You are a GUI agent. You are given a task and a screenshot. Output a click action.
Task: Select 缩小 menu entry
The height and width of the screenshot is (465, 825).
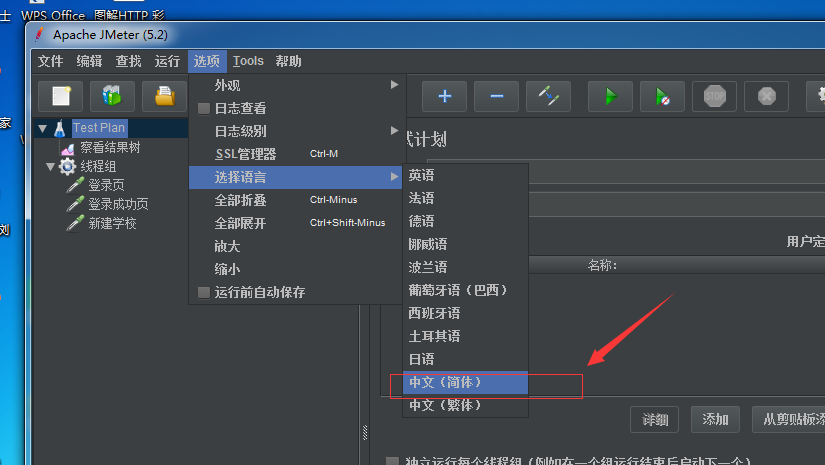point(296,269)
